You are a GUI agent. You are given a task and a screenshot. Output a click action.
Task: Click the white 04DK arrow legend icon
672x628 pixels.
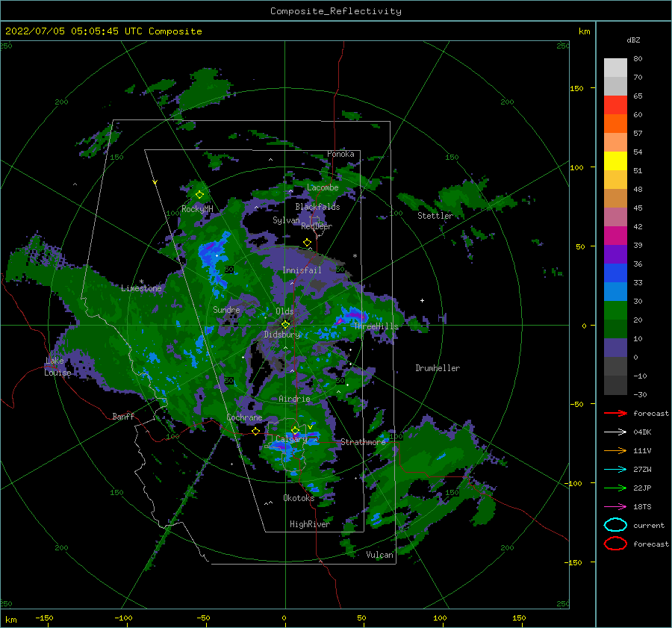click(x=615, y=432)
